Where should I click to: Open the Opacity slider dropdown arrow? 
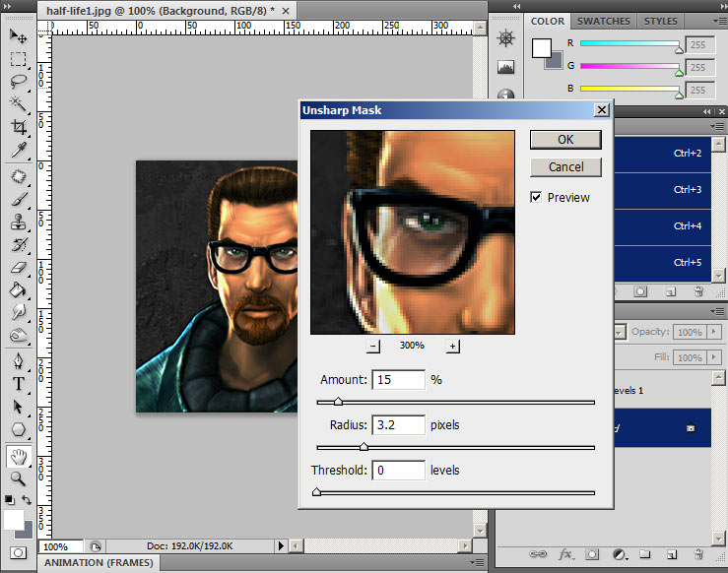[x=713, y=332]
